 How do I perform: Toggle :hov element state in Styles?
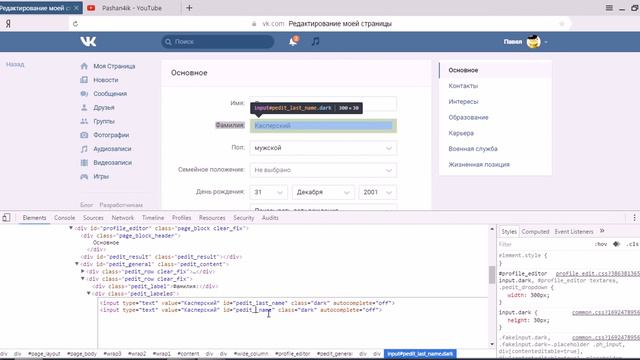click(601, 244)
